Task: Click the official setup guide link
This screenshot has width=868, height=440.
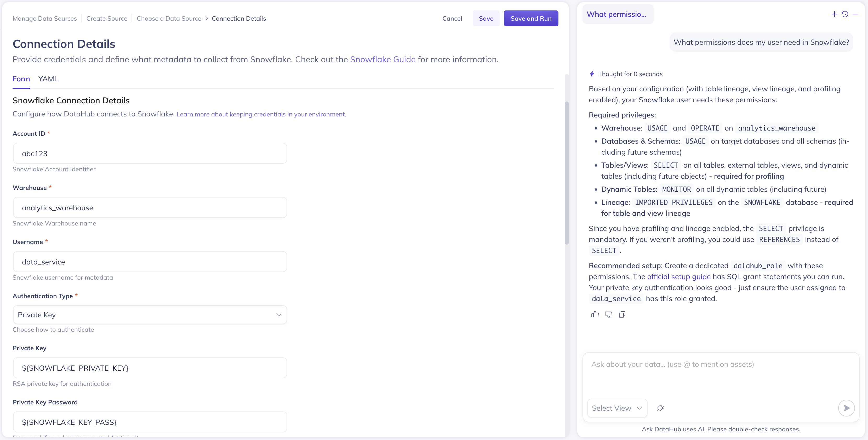Action: [x=679, y=277]
